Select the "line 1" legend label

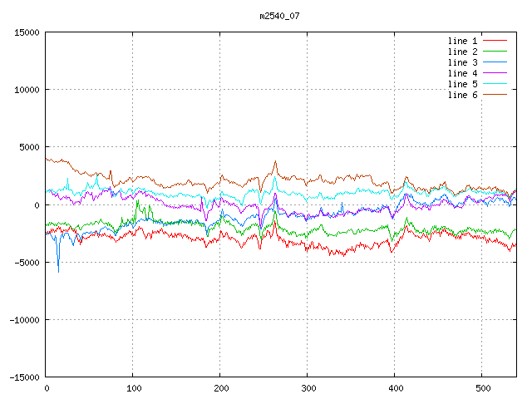click(x=462, y=41)
